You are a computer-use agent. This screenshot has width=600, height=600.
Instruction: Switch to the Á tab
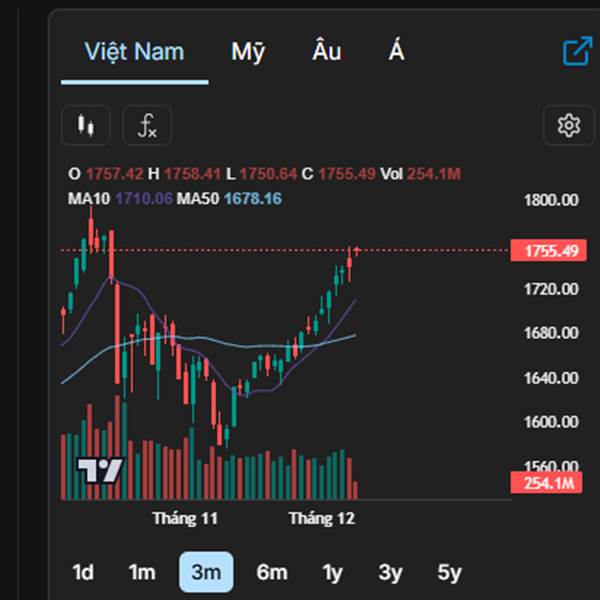pos(397,52)
